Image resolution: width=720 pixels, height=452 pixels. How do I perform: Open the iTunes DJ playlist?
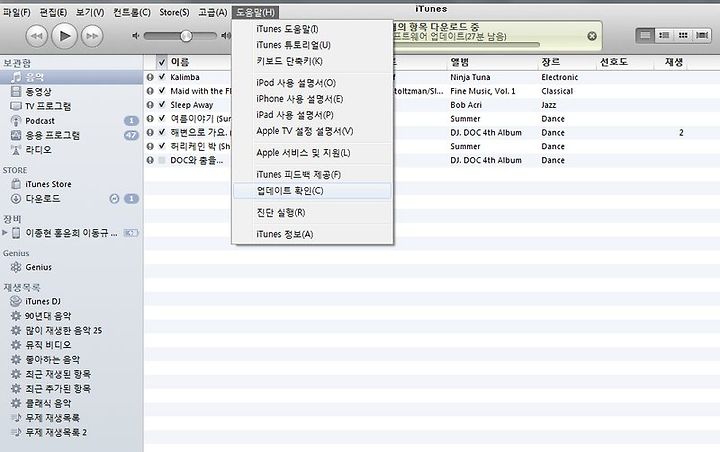[43, 301]
